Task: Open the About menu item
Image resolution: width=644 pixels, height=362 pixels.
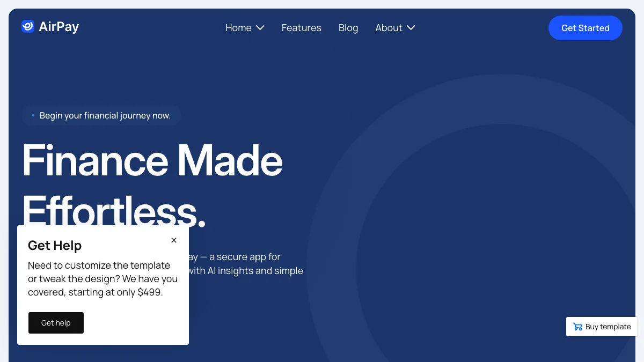Action: coord(389,28)
